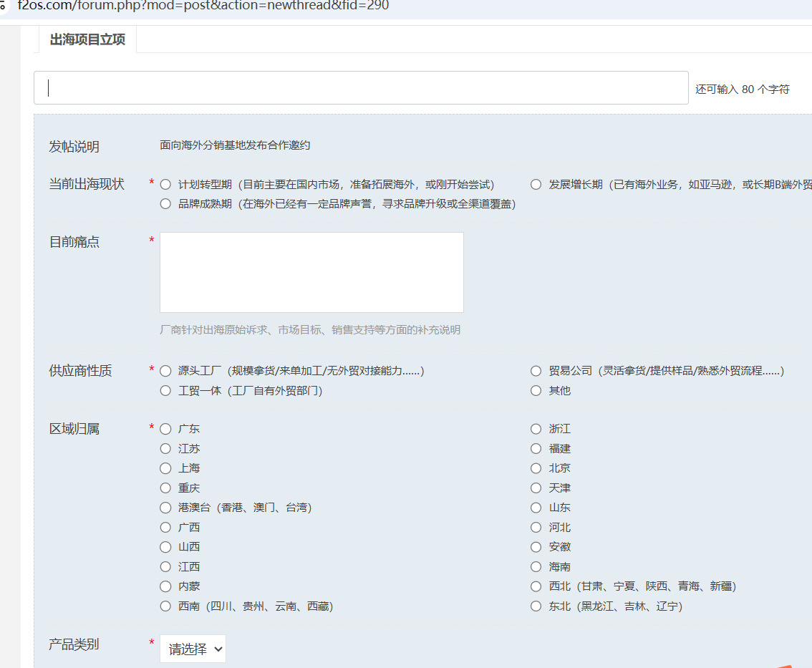812x668 pixels.
Task: Select 西南 region option
Action: 166,606
